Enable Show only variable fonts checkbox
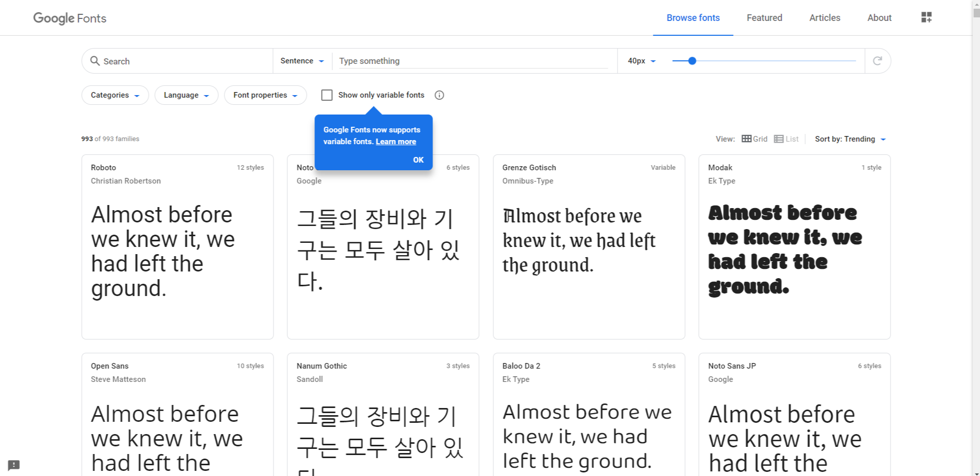Image resolution: width=980 pixels, height=476 pixels. tap(327, 95)
